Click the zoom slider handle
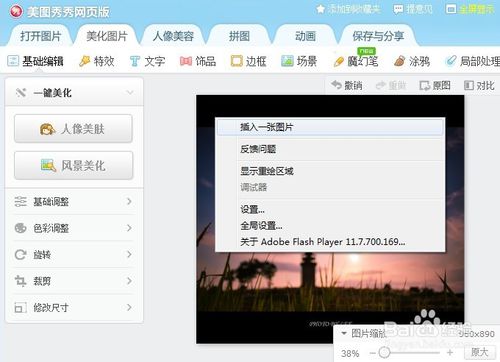 pyautogui.click(x=384, y=352)
